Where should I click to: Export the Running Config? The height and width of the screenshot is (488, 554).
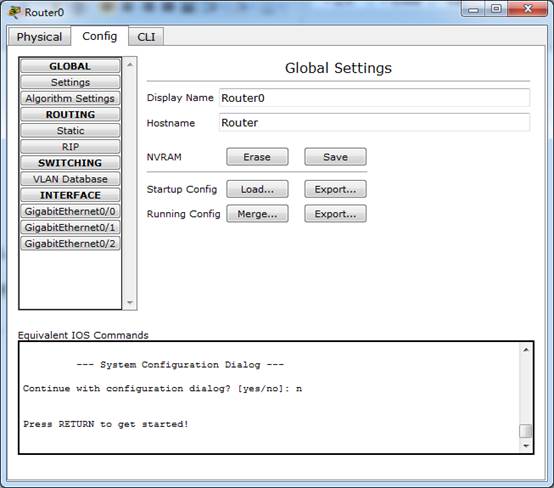[x=335, y=214]
